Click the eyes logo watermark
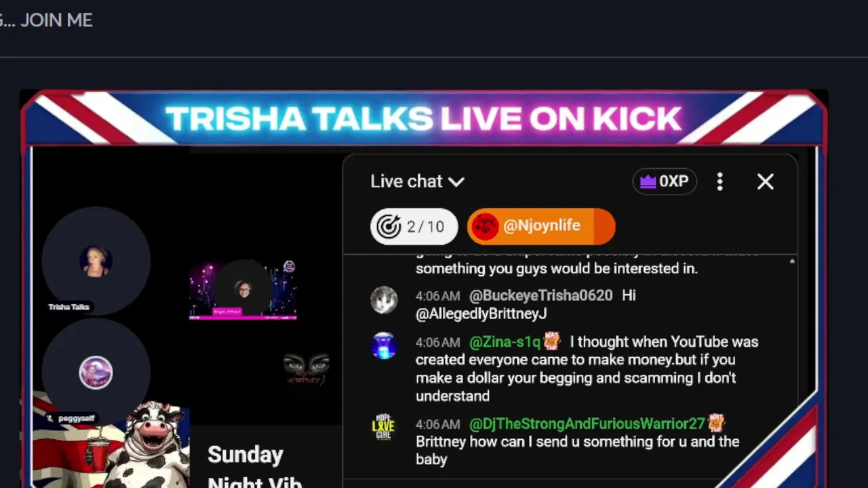Viewport: 868px width, 488px height. (307, 368)
